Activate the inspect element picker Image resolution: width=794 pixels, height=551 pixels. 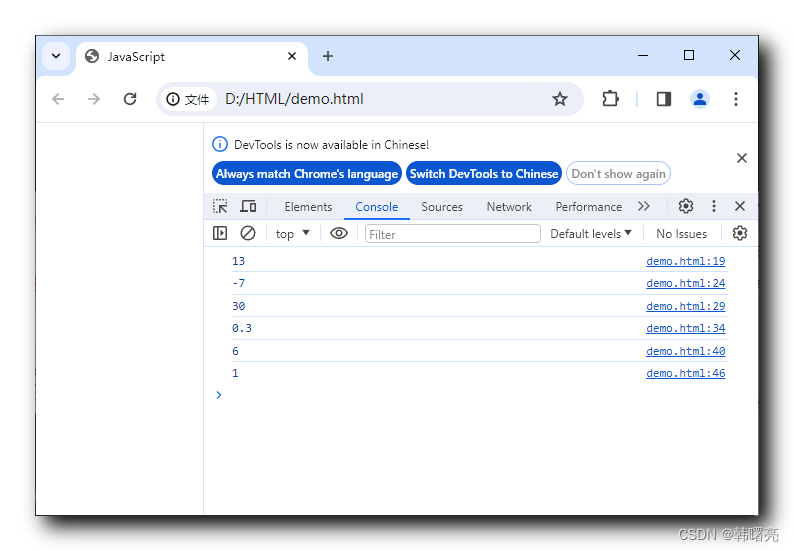tap(220, 206)
